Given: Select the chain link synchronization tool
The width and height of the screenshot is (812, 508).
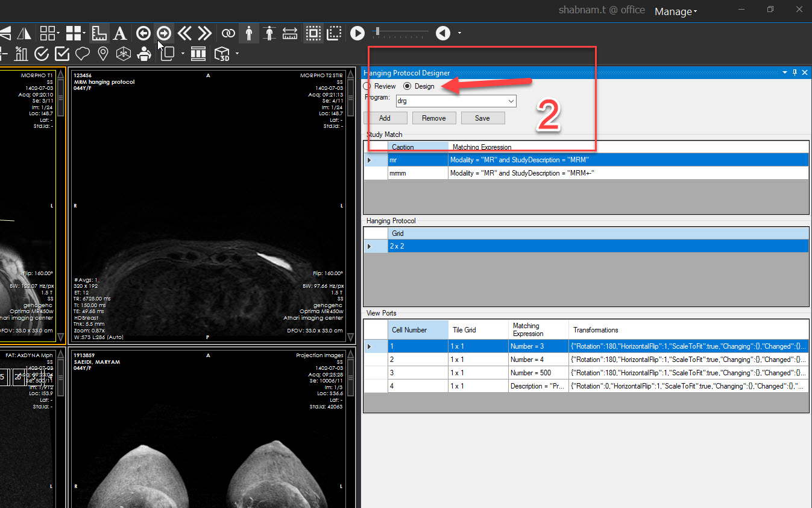Looking at the screenshot, I should [x=228, y=33].
